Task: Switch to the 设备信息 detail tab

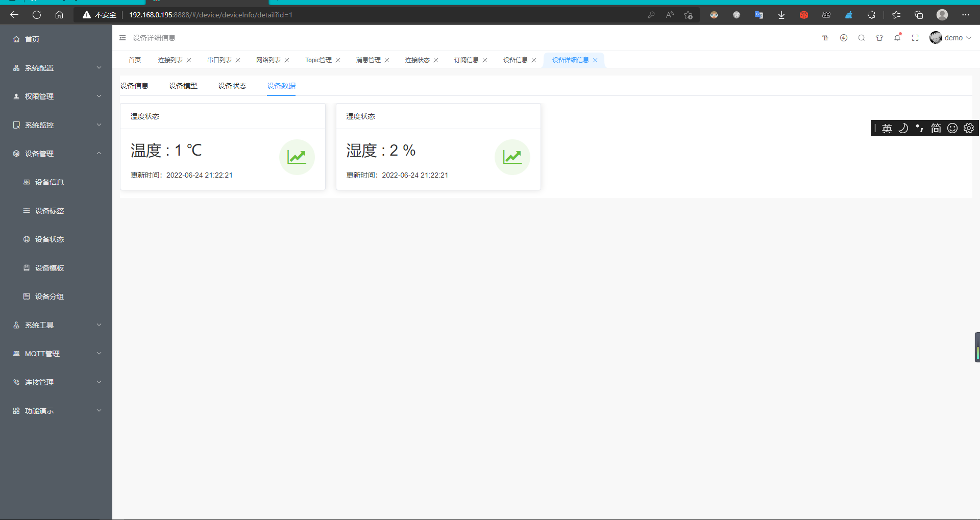Action: pyautogui.click(x=134, y=86)
